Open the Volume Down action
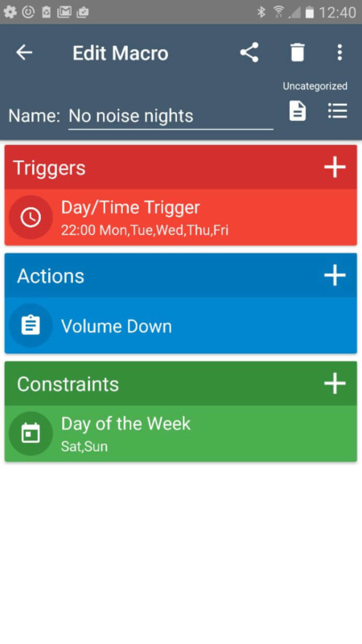The image size is (362, 644). point(180,325)
